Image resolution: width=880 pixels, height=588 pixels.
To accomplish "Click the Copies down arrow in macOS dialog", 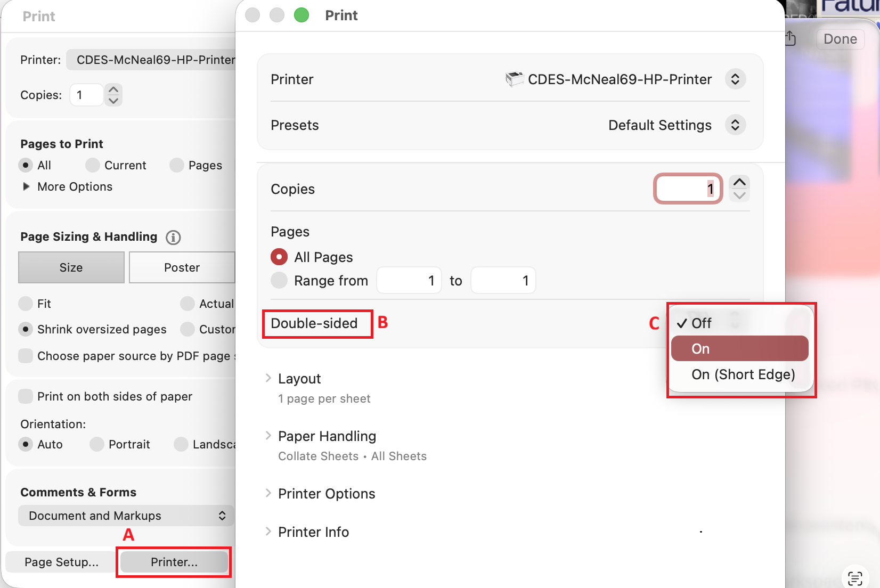I will pos(739,195).
